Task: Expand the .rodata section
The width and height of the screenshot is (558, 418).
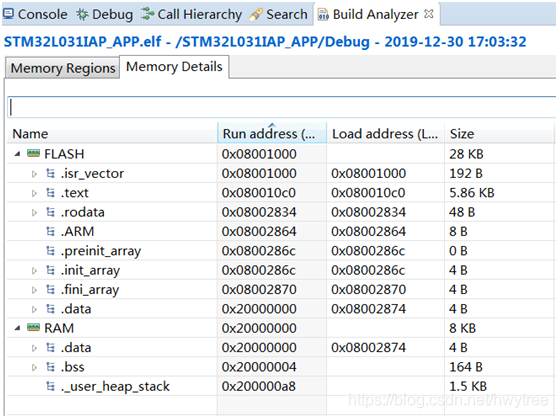Action: click(x=34, y=212)
